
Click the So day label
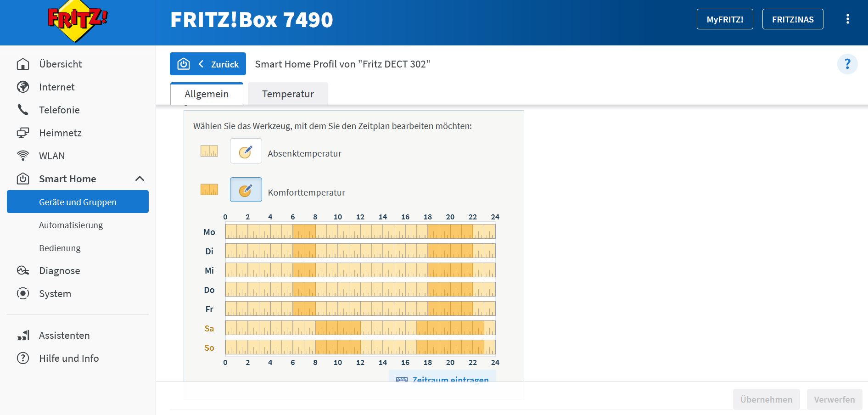[x=209, y=348]
